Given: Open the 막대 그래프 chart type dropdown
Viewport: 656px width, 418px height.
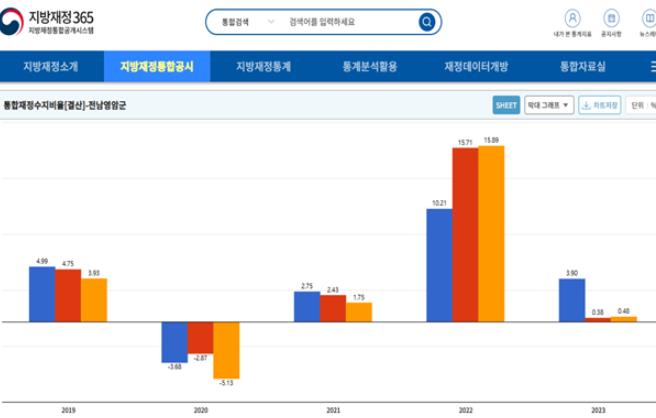Looking at the screenshot, I should pyautogui.click(x=548, y=104).
